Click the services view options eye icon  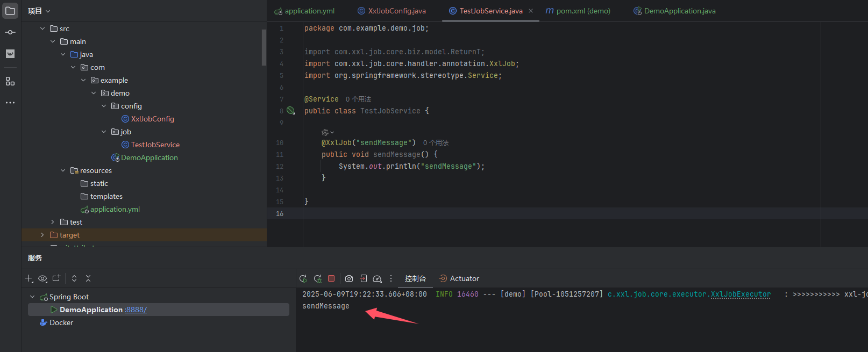click(42, 278)
